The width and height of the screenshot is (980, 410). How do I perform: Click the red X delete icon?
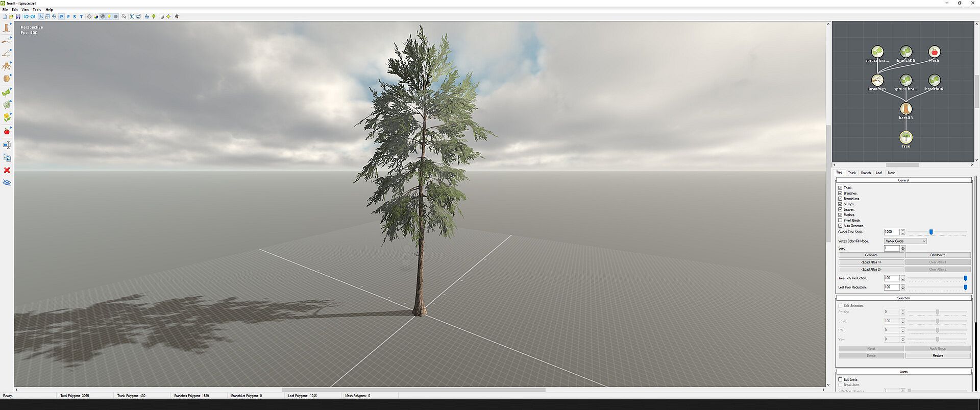point(7,170)
